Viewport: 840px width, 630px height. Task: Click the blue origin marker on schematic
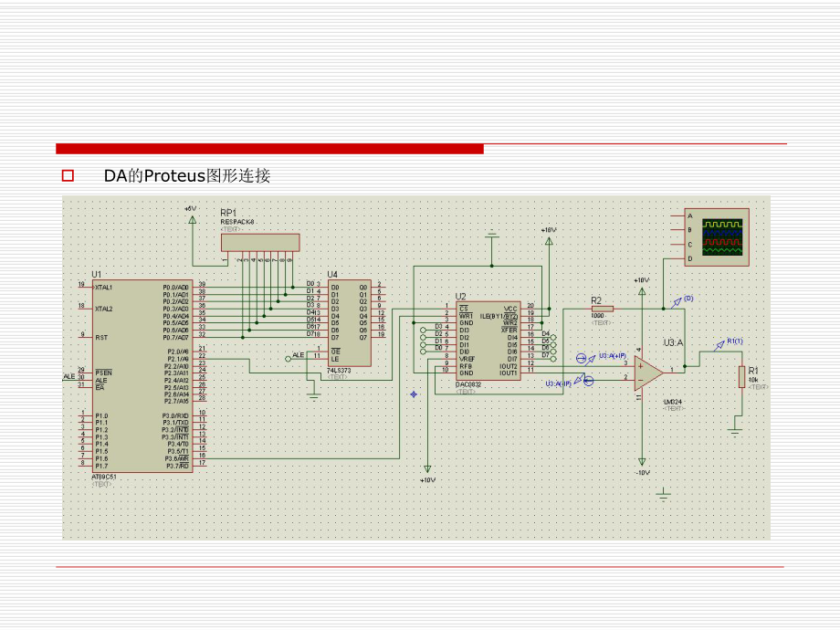coord(415,394)
